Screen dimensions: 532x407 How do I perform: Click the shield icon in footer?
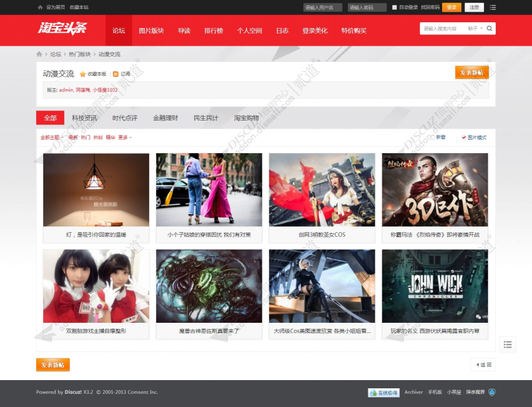492,392
